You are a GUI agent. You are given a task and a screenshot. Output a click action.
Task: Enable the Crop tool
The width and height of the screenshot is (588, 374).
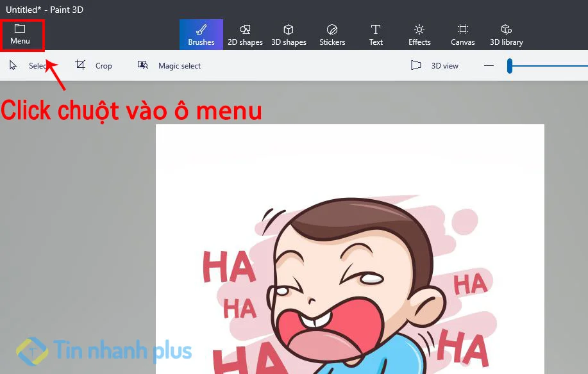point(94,65)
